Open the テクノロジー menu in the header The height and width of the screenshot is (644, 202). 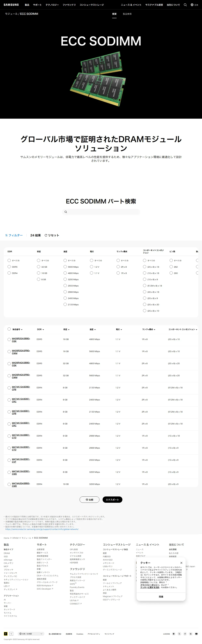pos(52,5)
